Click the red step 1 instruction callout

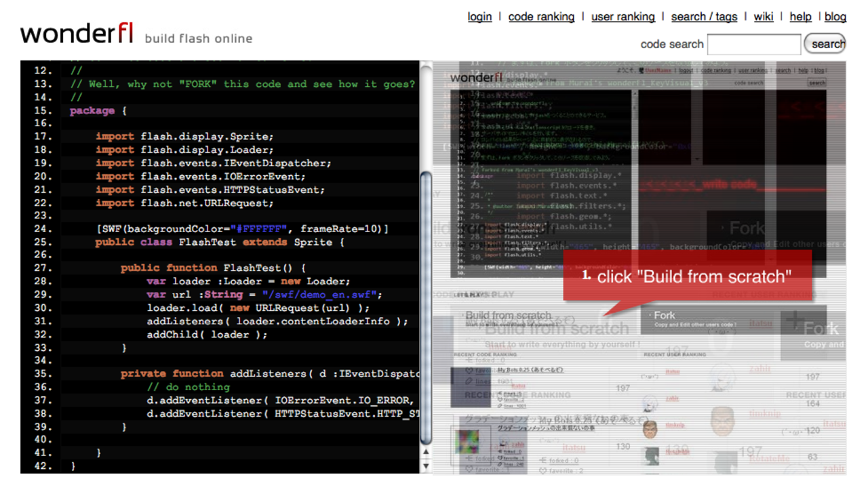[687, 276]
